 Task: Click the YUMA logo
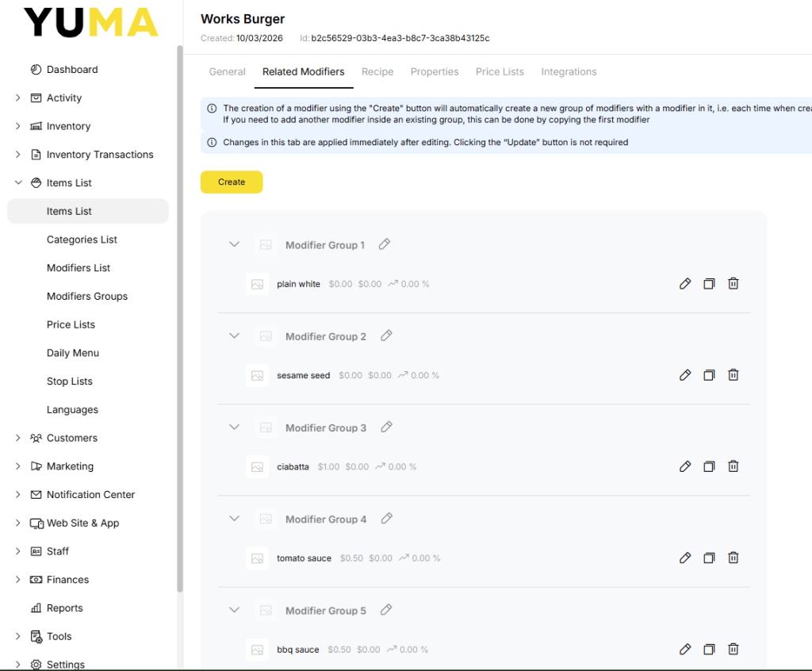tap(90, 22)
